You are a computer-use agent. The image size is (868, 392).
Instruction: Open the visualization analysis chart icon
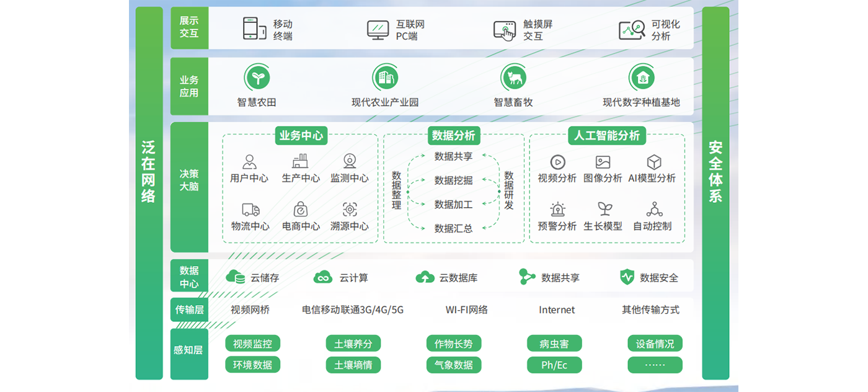(632, 30)
